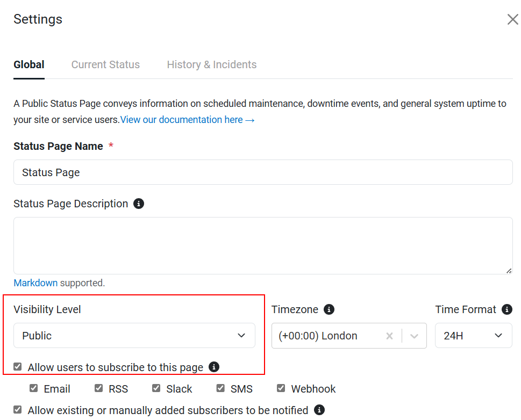Toggle the Email subscription checkbox
This screenshot has width=521, height=420.
33,388
